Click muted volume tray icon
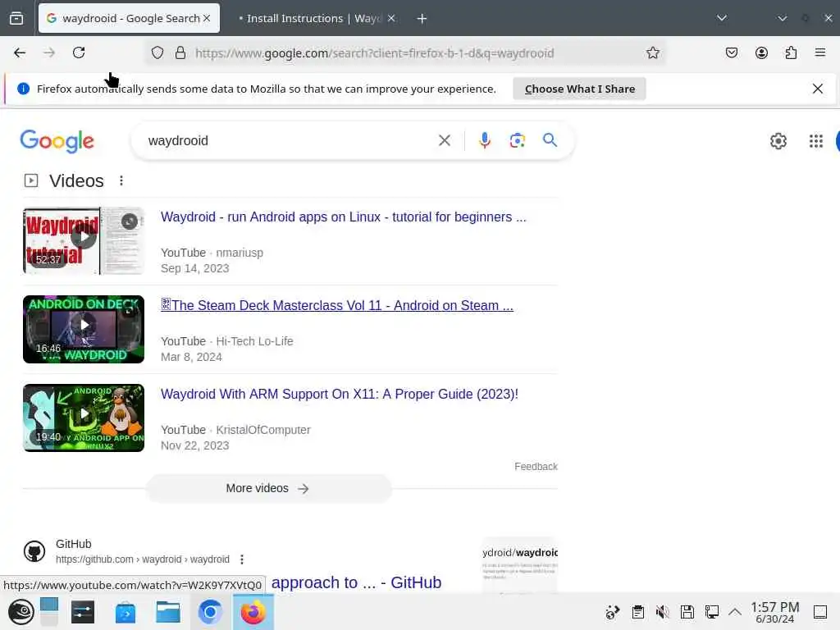 pos(663,612)
